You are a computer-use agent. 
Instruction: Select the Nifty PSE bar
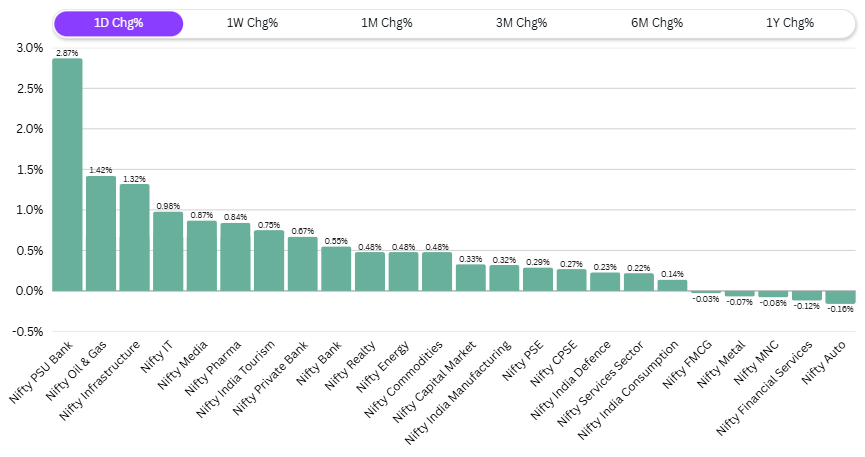point(538,279)
